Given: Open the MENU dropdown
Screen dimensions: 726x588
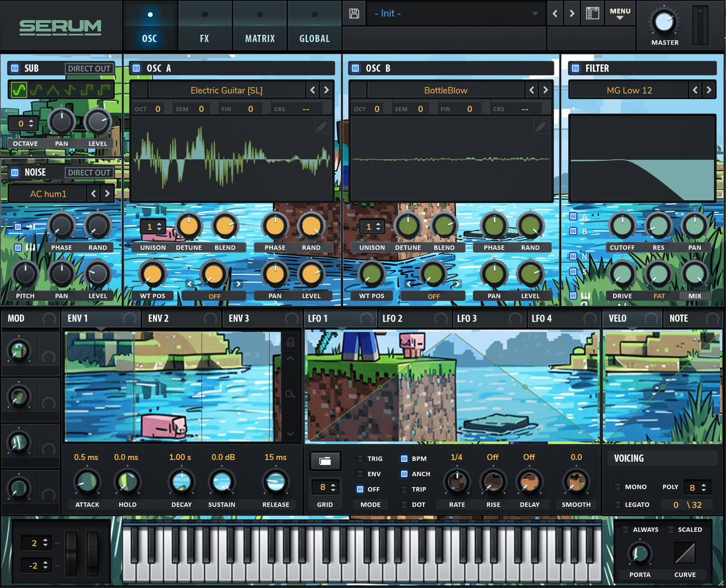Looking at the screenshot, I should (620, 14).
